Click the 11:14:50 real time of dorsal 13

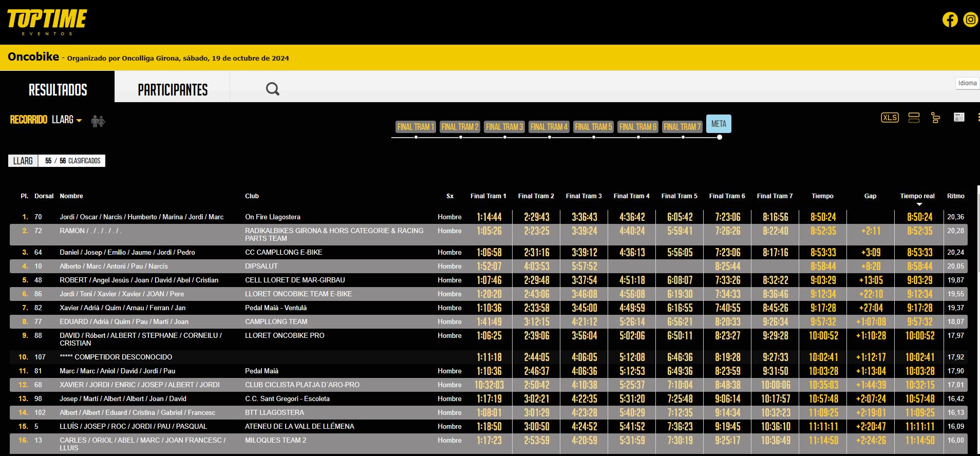(x=919, y=441)
